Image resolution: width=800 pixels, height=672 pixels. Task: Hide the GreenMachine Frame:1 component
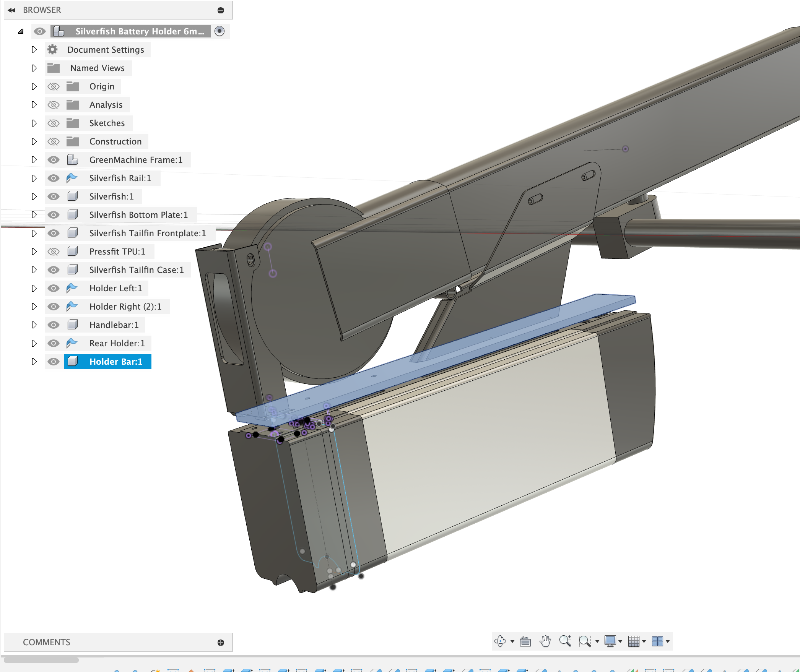coord(54,160)
